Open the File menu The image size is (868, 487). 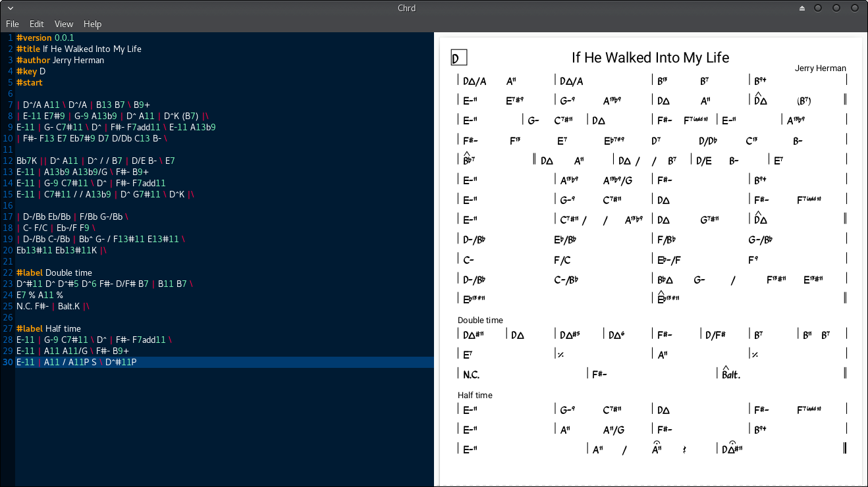pos(13,24)
